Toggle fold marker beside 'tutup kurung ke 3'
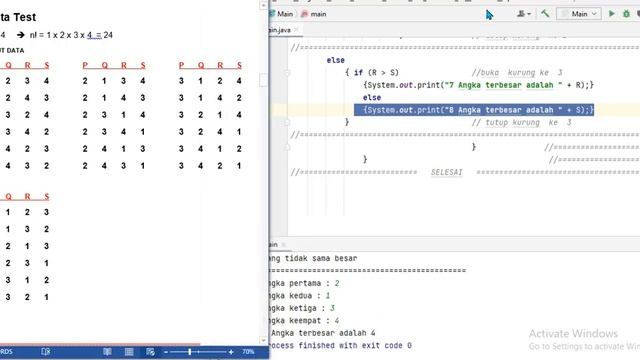The width and height of the screenshot is (640, 360). [x=287, y=122]
